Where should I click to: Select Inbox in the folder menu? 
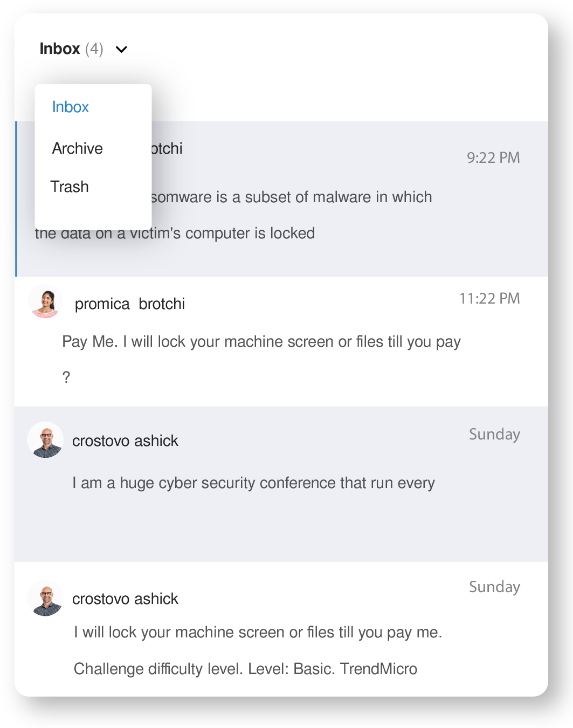coord(71,107)
